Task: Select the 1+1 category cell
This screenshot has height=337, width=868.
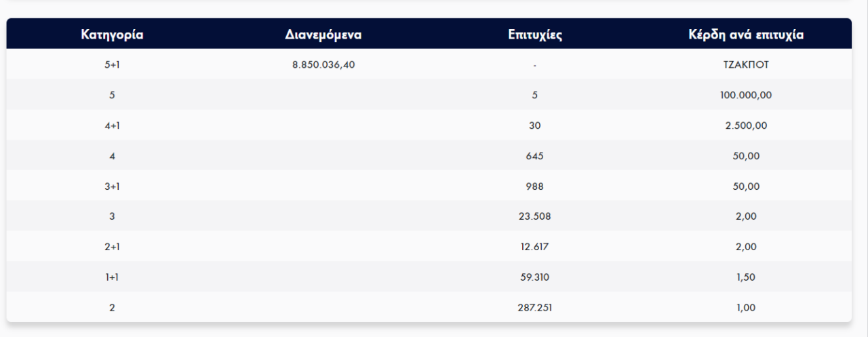Action: [112, 277]
